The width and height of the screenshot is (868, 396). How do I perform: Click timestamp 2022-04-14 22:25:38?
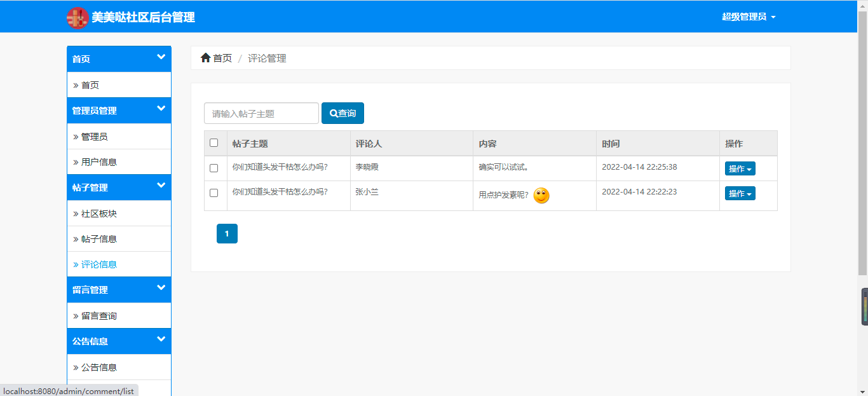(x=639, y=167)
